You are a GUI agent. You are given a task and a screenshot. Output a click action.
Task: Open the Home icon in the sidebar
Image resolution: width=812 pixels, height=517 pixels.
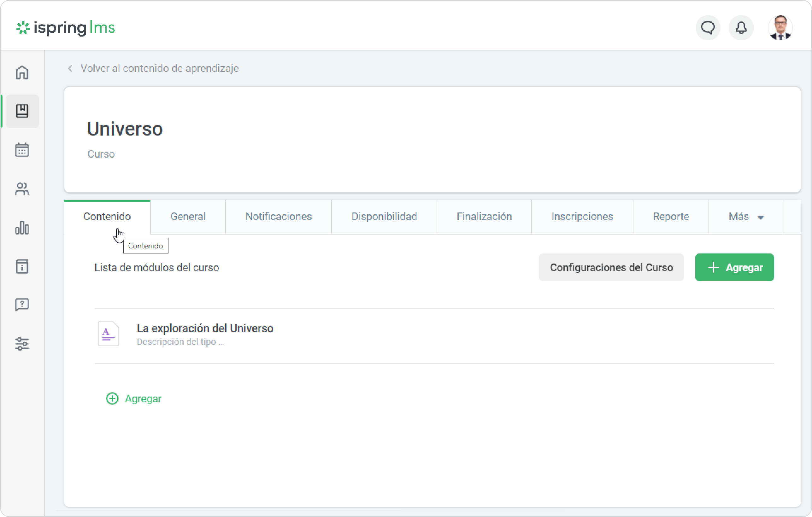(x=22, y=73)
